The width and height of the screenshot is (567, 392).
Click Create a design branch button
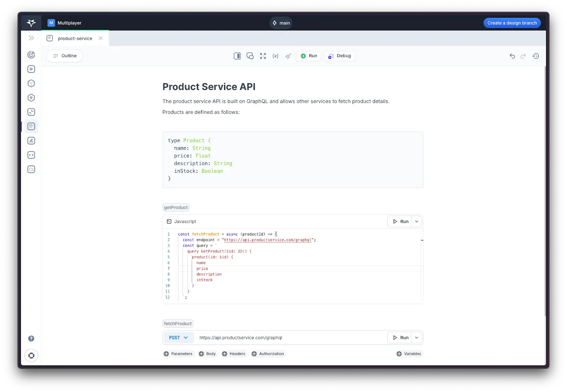[512, 23]
